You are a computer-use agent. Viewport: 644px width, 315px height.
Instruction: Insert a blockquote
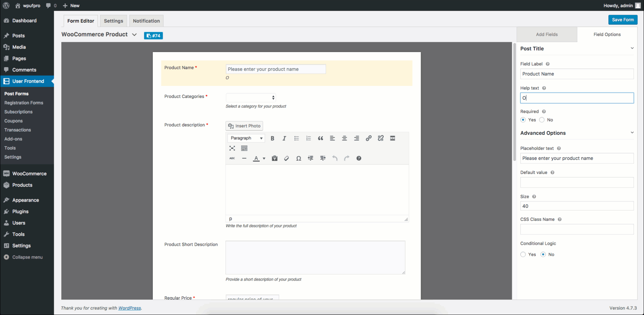point(321,138)
